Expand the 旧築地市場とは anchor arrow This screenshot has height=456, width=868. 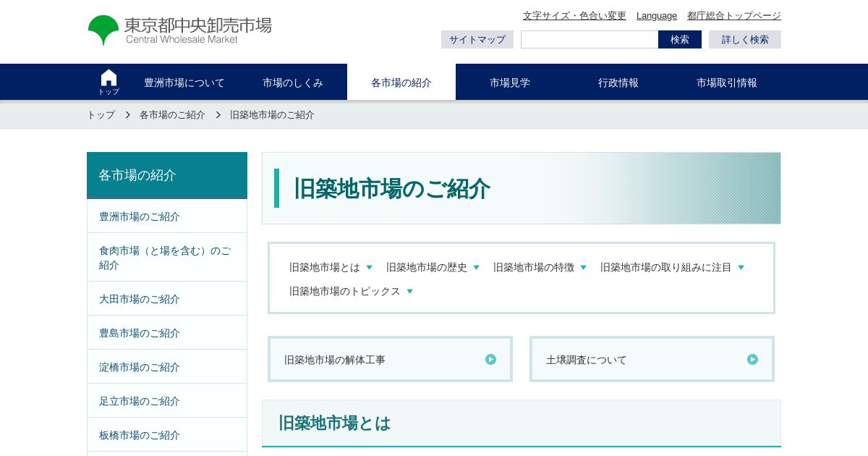pyautogui.click(x=369, y=267)
